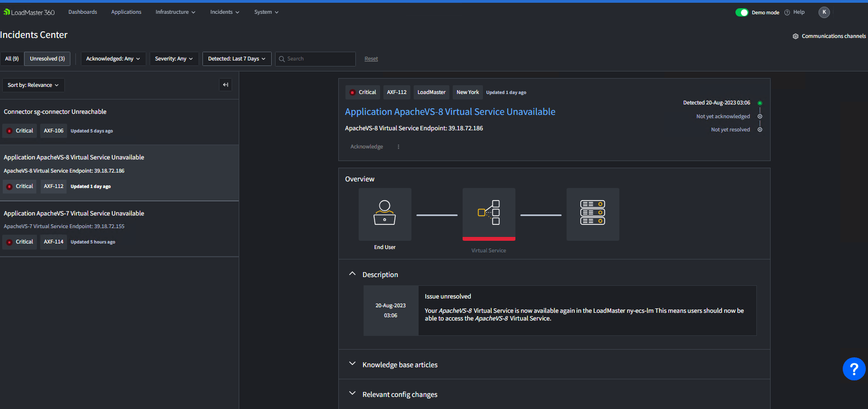Click the Virtual Service node icon

488,213
